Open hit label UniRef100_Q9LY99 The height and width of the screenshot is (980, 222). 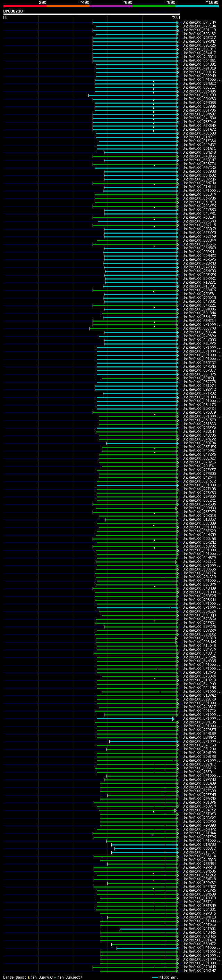[x=199, y=95]
